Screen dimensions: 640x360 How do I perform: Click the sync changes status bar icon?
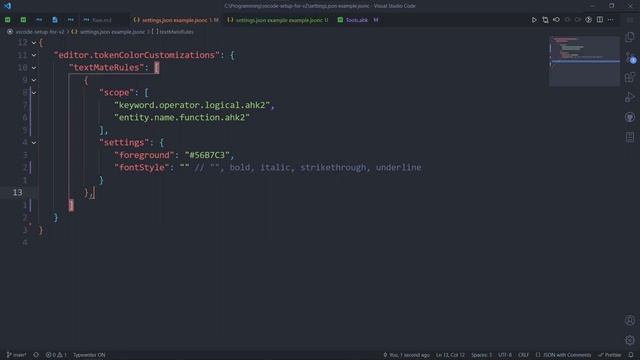36,355
